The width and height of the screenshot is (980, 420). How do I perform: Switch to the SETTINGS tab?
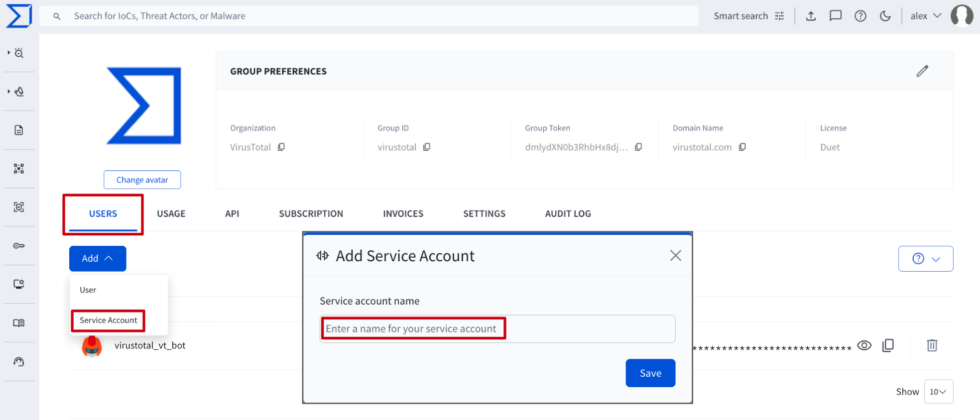click(485, 214)
